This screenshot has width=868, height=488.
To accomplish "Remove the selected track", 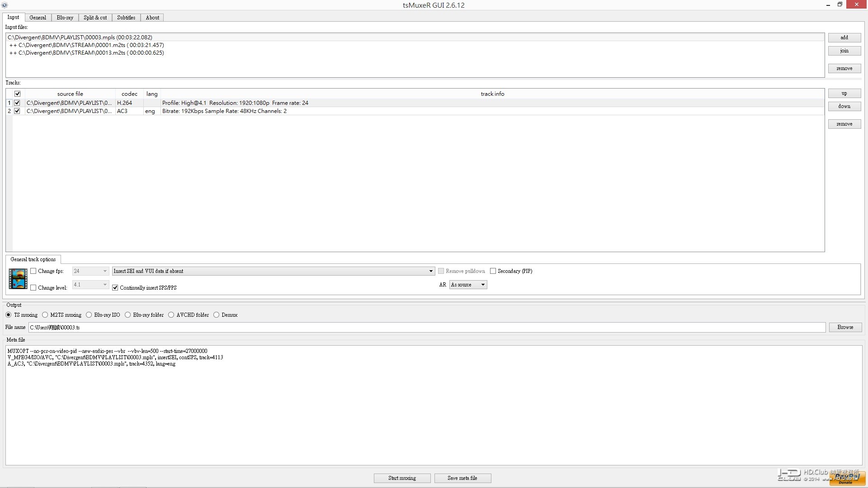I will [844, 124].
